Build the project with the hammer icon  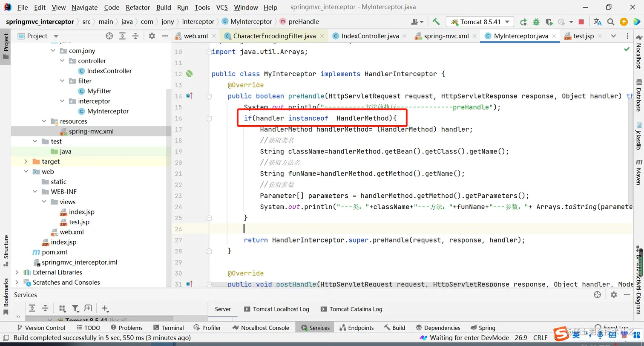(436, 22)
